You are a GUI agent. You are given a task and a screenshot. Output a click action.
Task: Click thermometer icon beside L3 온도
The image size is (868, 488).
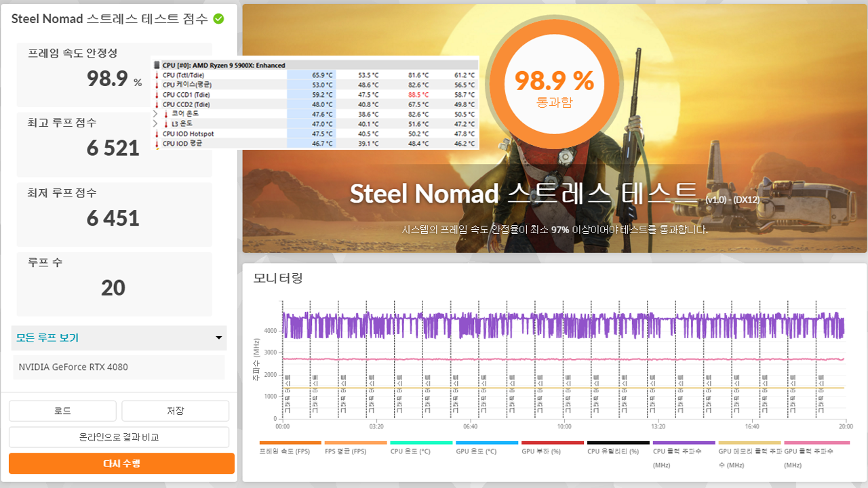tap(166, 124)
